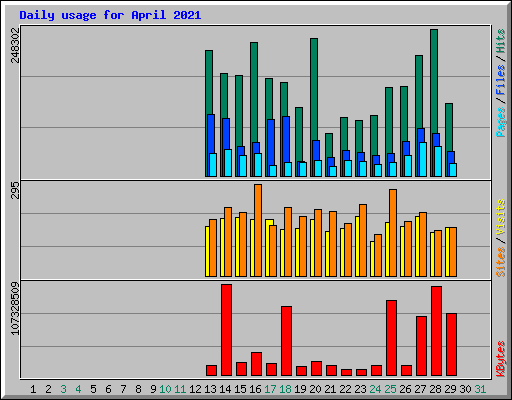Click the blue Files legend label

pyautogui.click(x=500, y=80)
